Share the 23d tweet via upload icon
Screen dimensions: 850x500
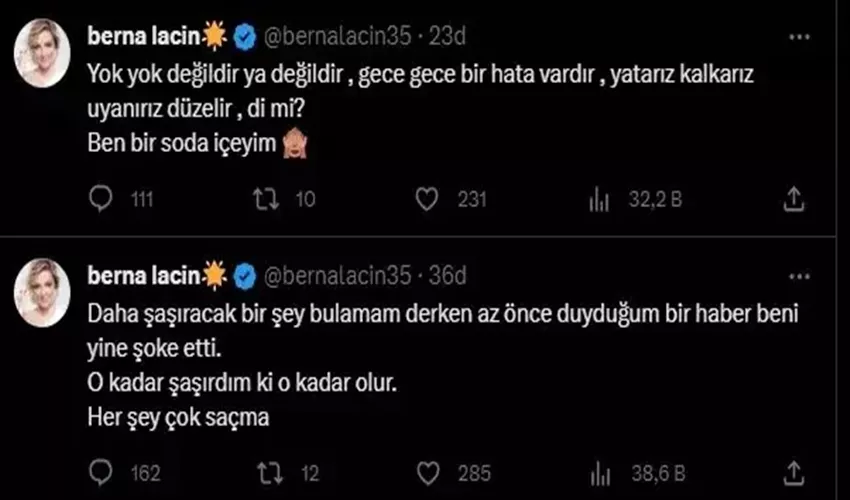point(793,199)
